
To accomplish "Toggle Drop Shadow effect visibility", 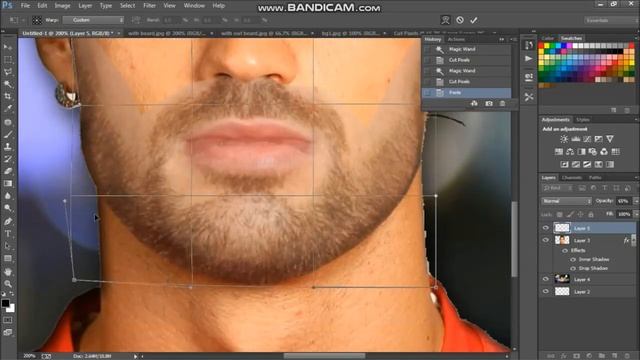I will pyautogui.click(x=573, y=269).
